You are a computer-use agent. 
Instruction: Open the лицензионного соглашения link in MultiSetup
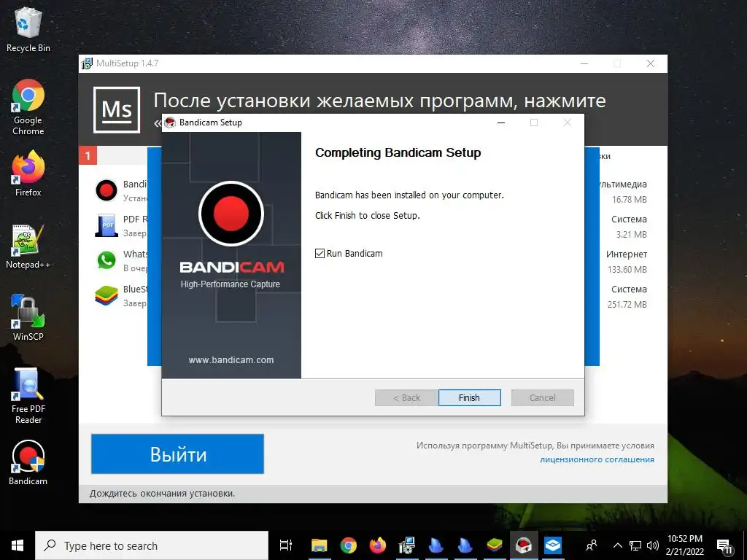tap(597, 459)
